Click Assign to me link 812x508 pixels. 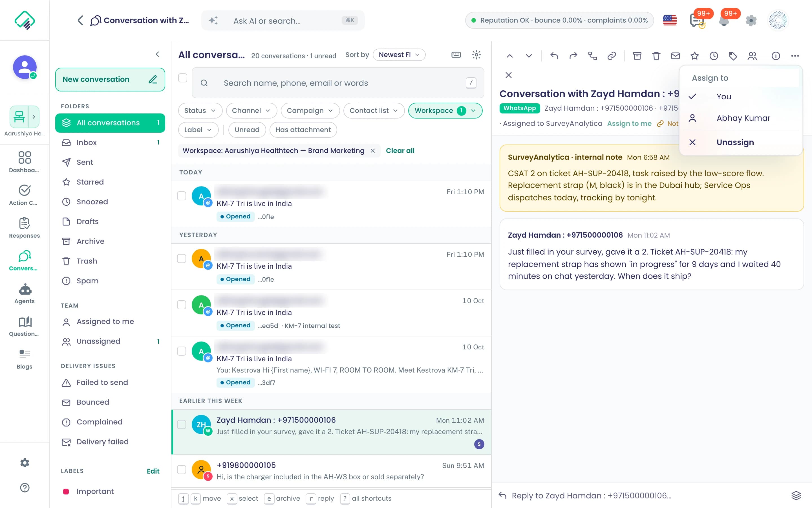(629, 124)
